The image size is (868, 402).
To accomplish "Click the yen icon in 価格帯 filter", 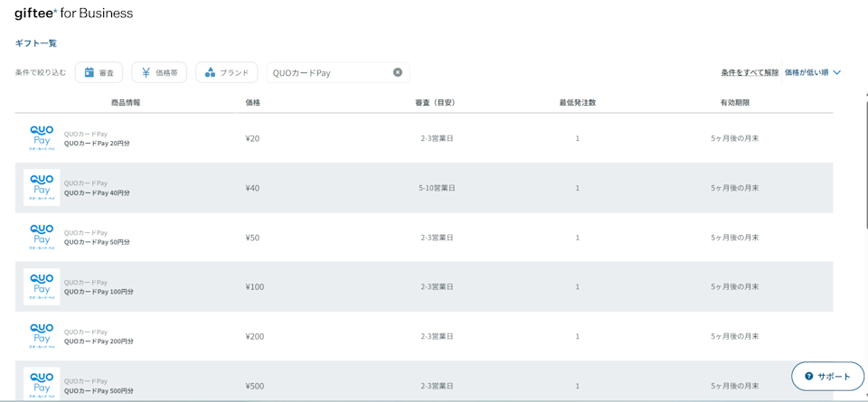I will point(146,72).
